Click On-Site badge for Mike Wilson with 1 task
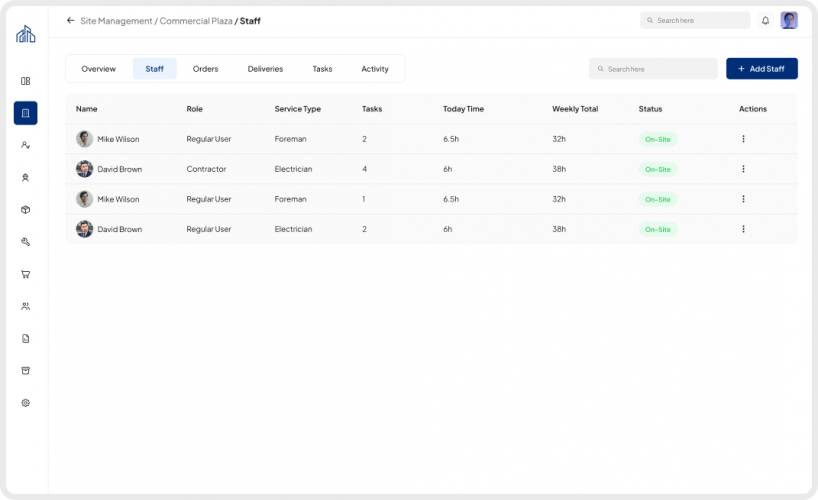This screenshot has width=818, height=500. (658, 199)
